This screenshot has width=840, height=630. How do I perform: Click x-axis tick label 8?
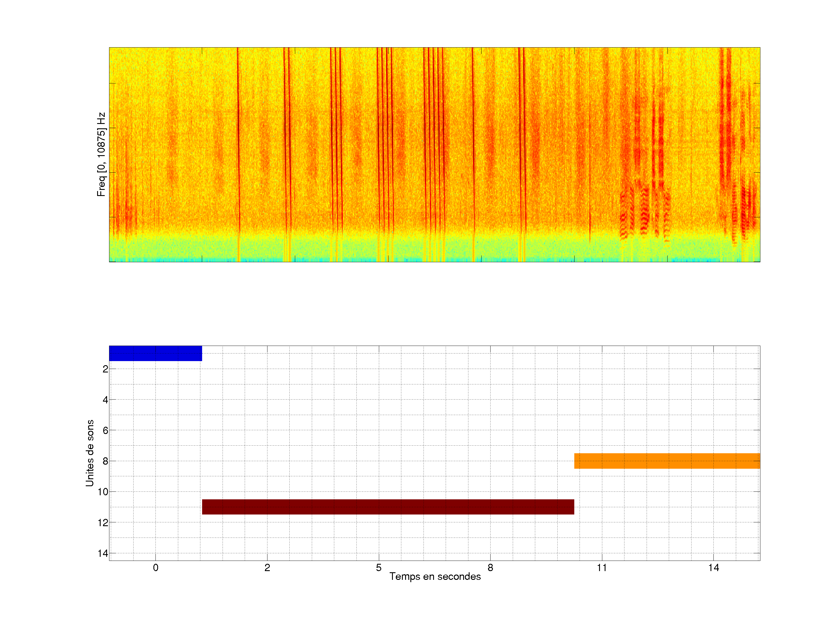(490, 568)
